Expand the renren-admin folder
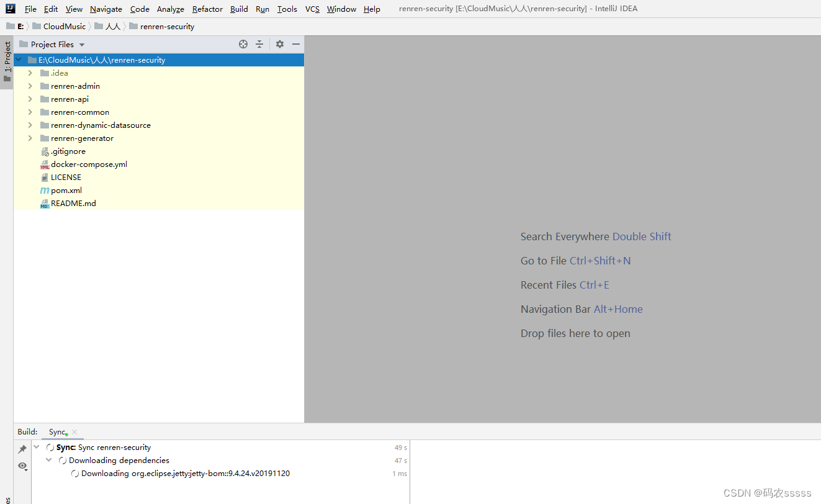The height and width of the screenshot is (504, 821). tap(30, 86)
